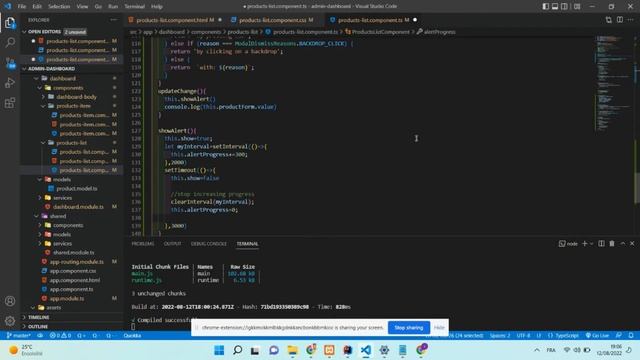Screen dimensions: 640x360
Task: Open the File menu
Action: click(22, 7)
